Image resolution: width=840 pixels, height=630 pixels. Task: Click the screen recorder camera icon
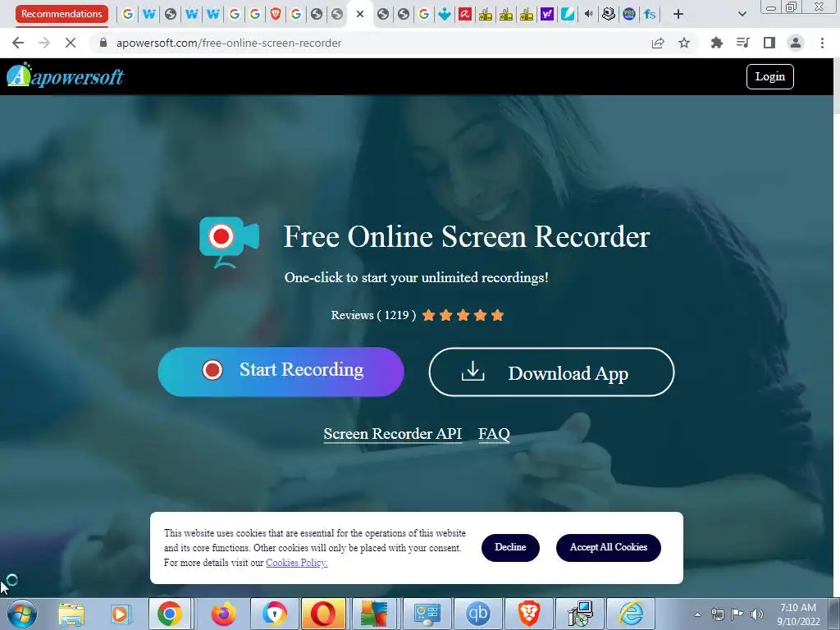tap(230, 242)
